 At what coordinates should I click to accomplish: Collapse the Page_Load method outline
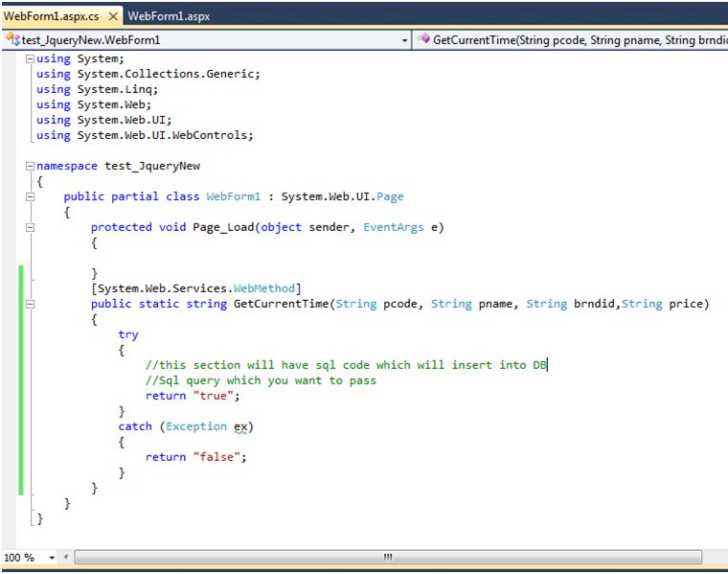[30, 227]
